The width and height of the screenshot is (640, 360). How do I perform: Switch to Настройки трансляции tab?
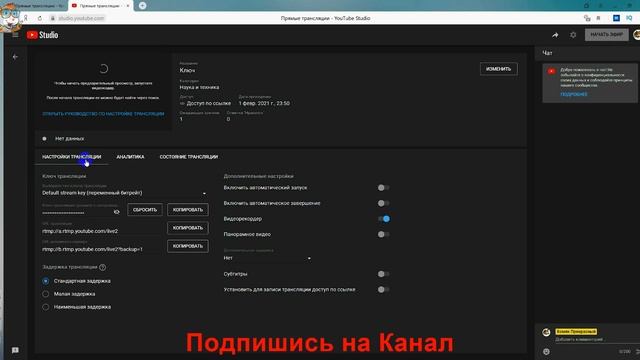point(71,157)
